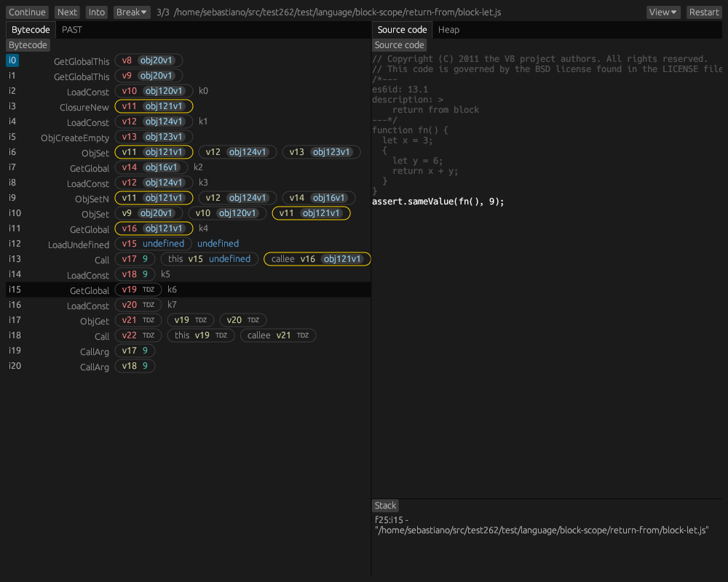This screenshot has height=582, width=728.
Task: Click the v15 undefined pill on LoadUndefined
Action: pyautogui.click(x=153, y=243)
